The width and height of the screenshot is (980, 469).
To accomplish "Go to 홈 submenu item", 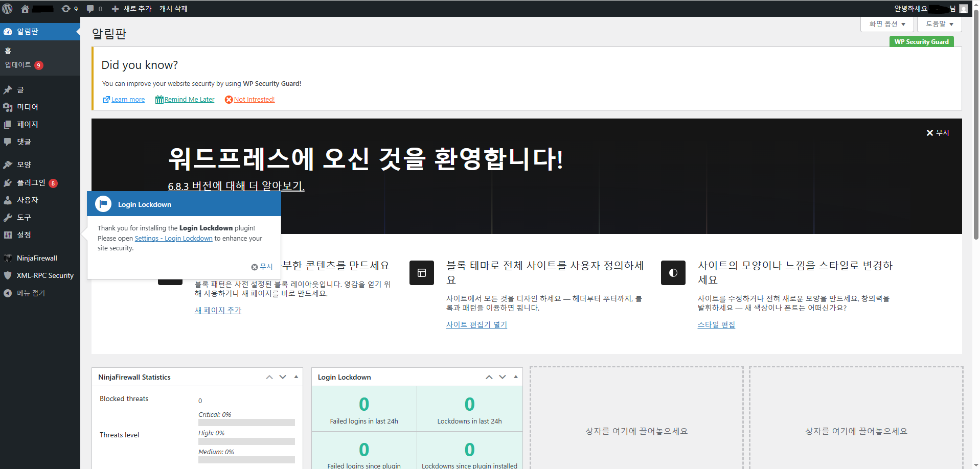I will [8, 51].
